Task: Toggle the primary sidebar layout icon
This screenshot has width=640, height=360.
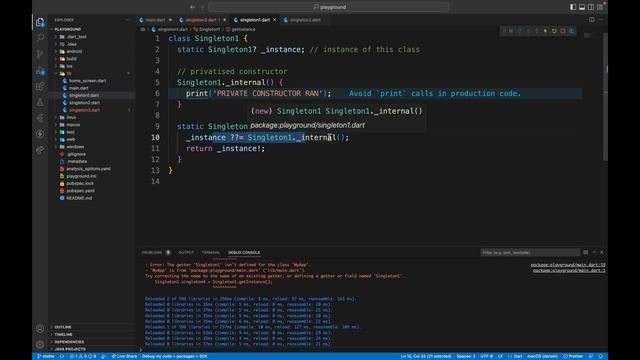Action: (573, 7)
